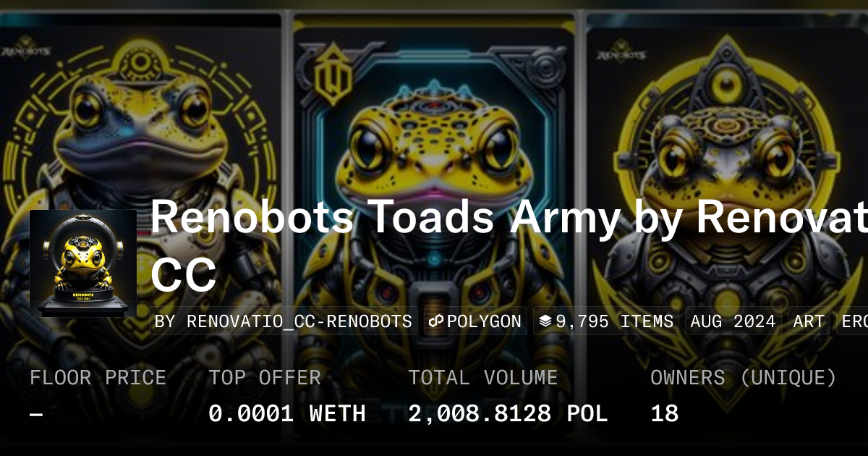This screenshot has width=868, height=456.
Task: Click the 9,795 ITEMS badge
Action: click(606, 321)
